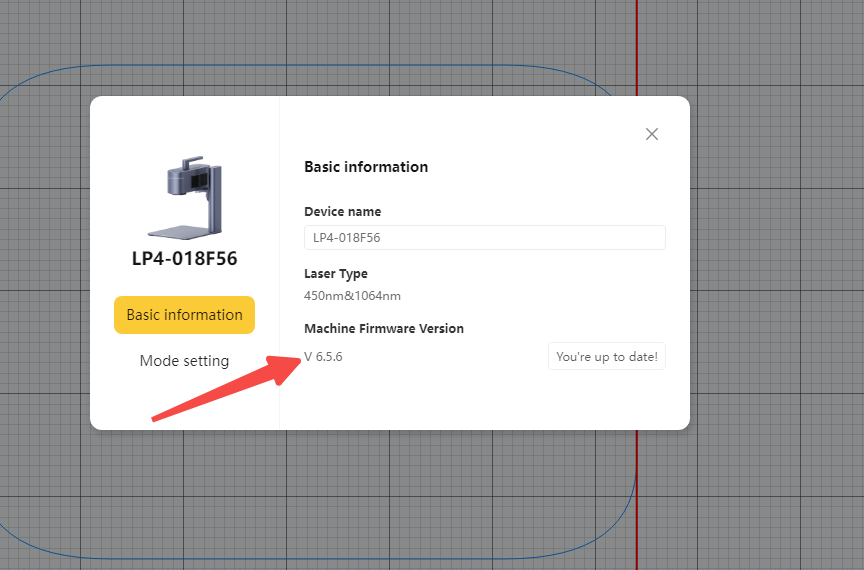864x570 pixels.
Task: Focus the Device name input field
Action: pos(485,238)
